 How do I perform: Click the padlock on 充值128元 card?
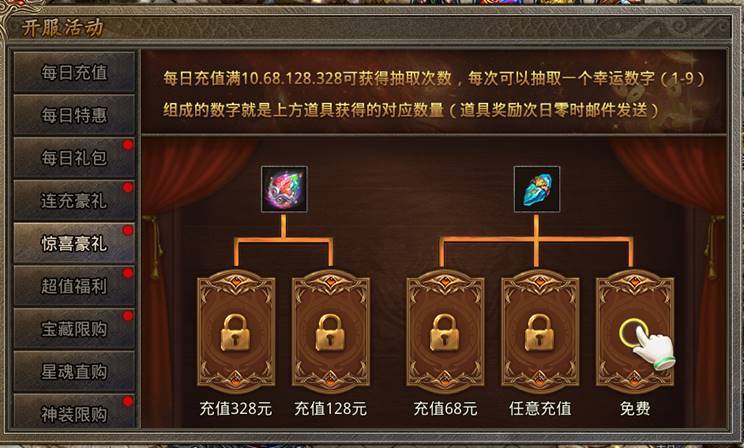click(331, 333)
